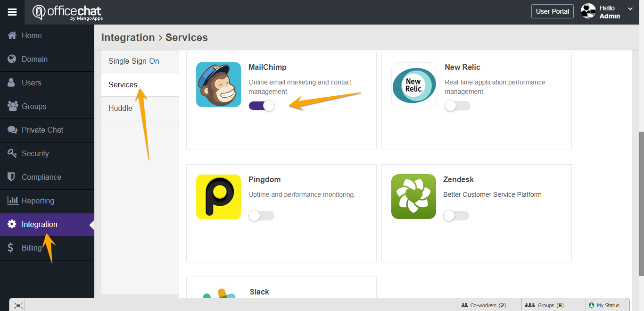The width and height of the screenshot is (644, 311).
Task: Open the Billing sidebar item
Action: (47, 248)
